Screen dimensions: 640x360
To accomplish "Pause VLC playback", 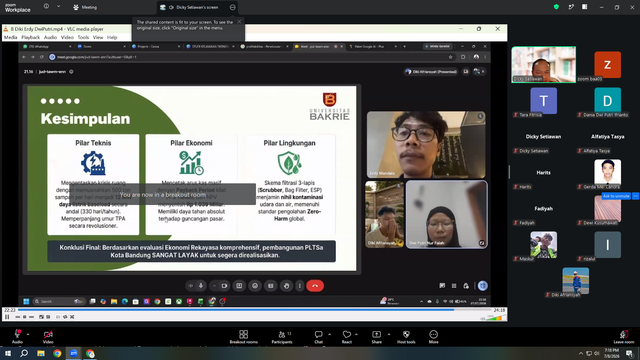I will tap(7, 317).
